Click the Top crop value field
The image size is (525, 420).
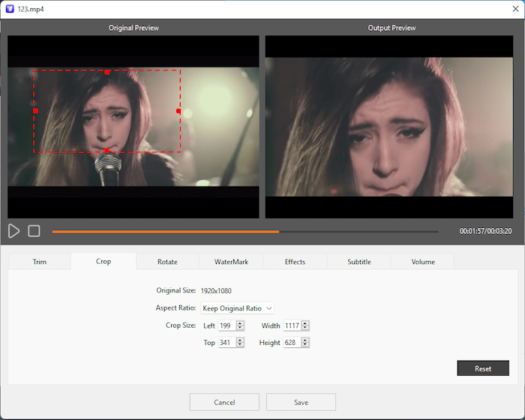(x=227, y=342)
